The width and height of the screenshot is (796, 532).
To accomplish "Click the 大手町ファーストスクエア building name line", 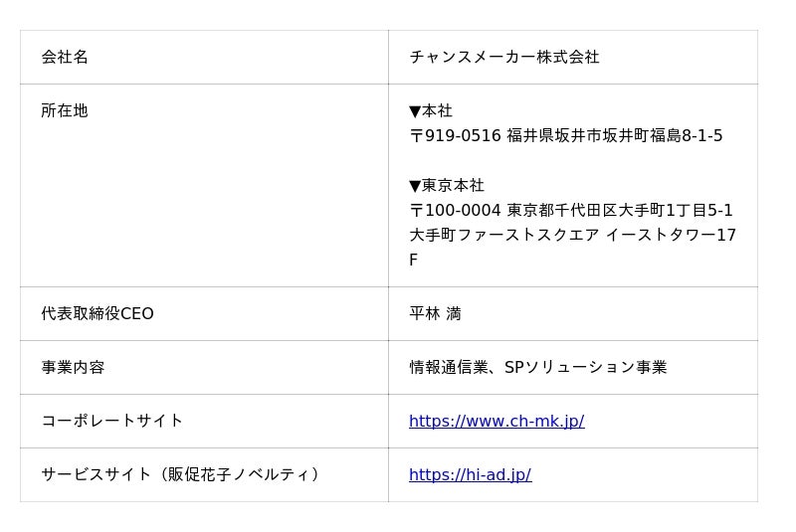I will pyautogui.click(x=572, y=235).
